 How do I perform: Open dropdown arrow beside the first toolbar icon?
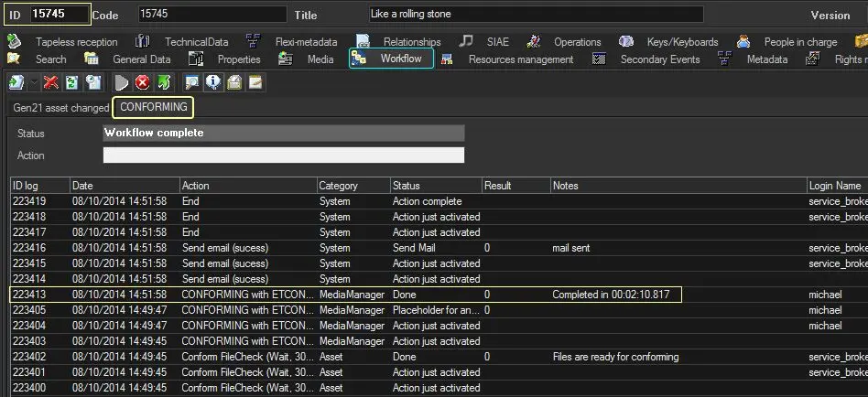[x=34, y=82]
